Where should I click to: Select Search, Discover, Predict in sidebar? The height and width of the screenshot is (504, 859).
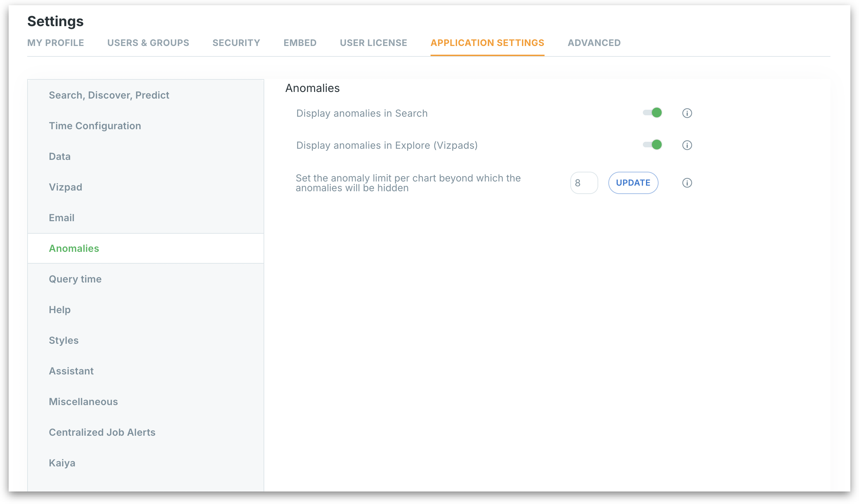click(x=109, y=95)
